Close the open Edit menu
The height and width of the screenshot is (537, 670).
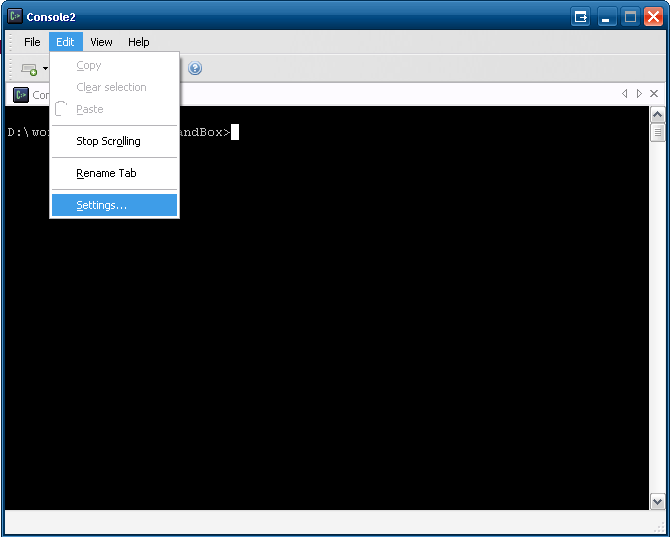point(65,42)
